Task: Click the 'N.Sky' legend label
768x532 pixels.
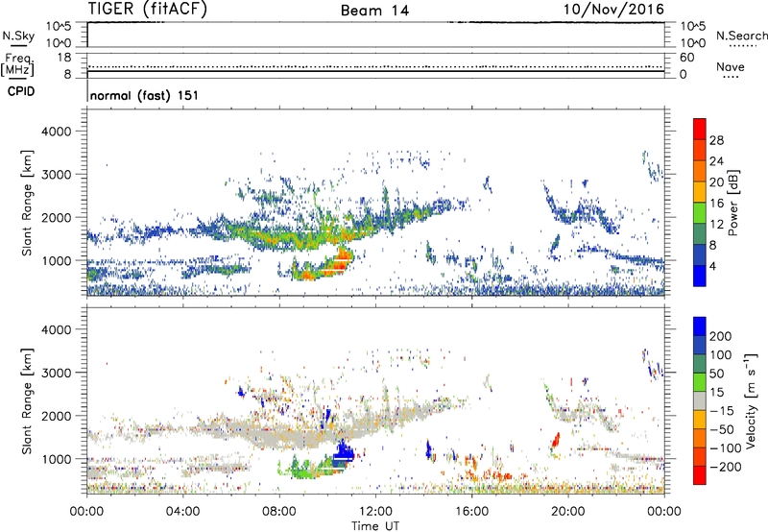Action: pos(18,36)
